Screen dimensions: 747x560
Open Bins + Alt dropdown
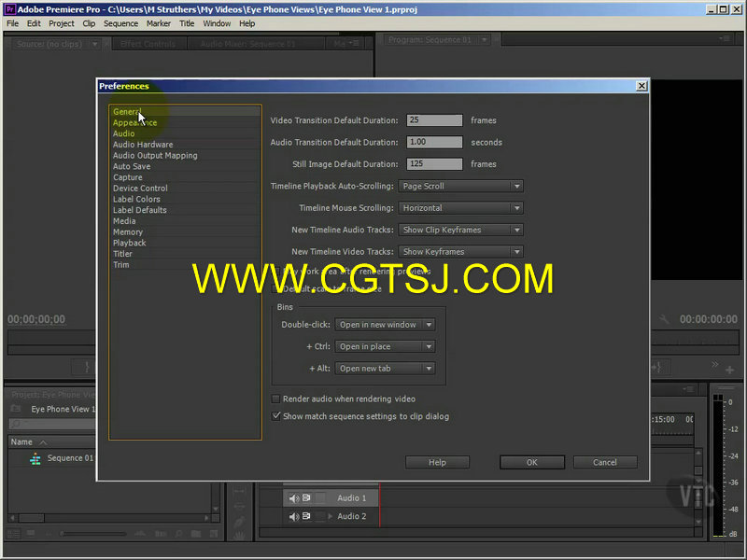[385, 369]
